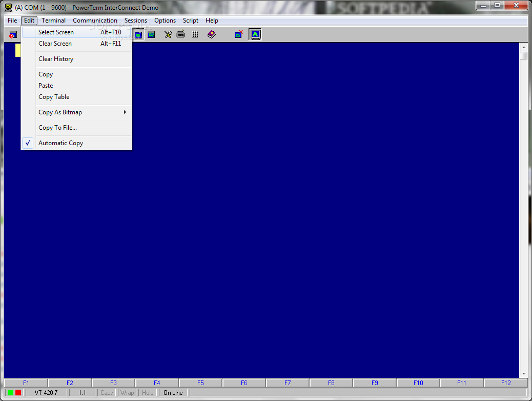
Task: Click the vertical scrollbar thumb
Action: tap(523, 55)
